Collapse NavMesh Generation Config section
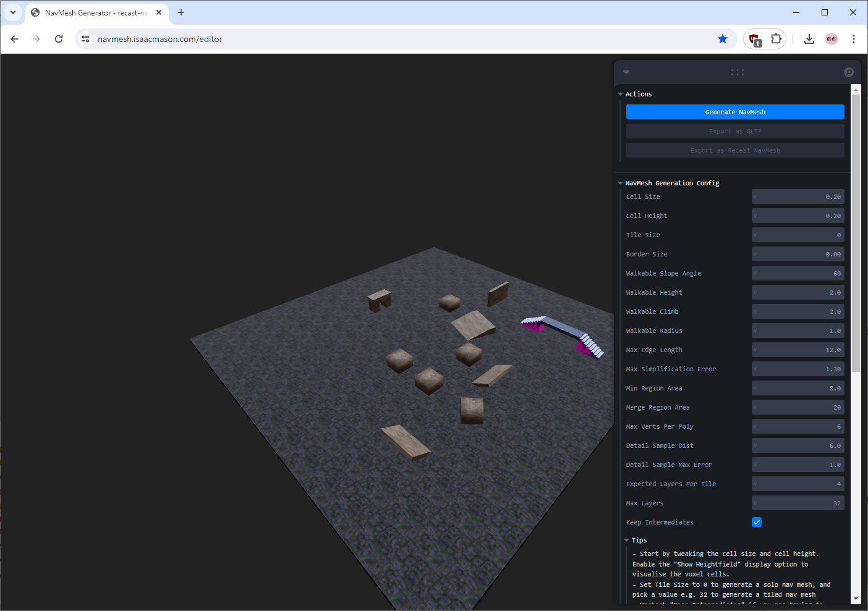The width and height of the screenshot is (868, 611). [621, 183]
